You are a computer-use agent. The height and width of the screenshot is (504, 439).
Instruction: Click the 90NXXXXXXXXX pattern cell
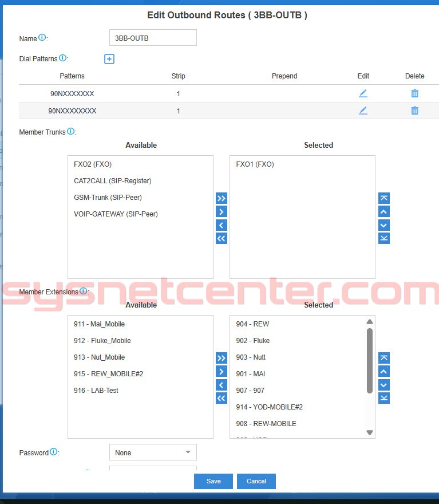point(72,111)
